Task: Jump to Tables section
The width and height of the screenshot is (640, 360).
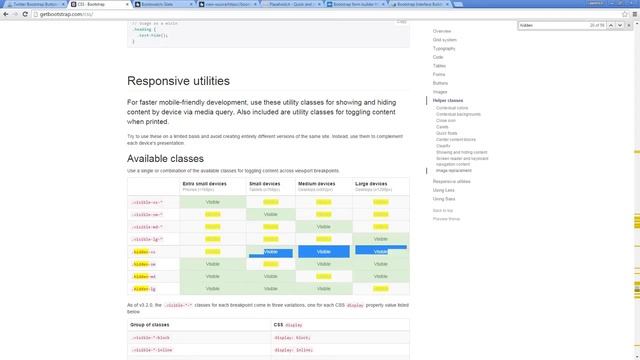Action: [x=439, y=66]
